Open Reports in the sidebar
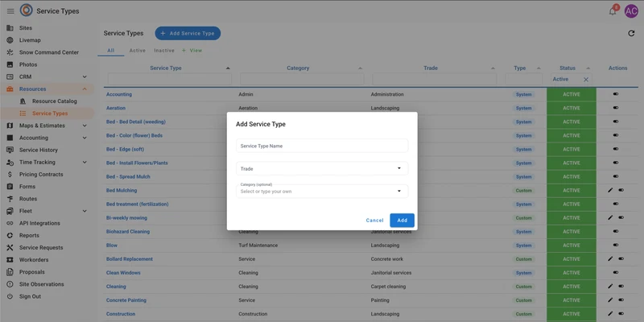 pyautogui.click(x=29, y=235)
